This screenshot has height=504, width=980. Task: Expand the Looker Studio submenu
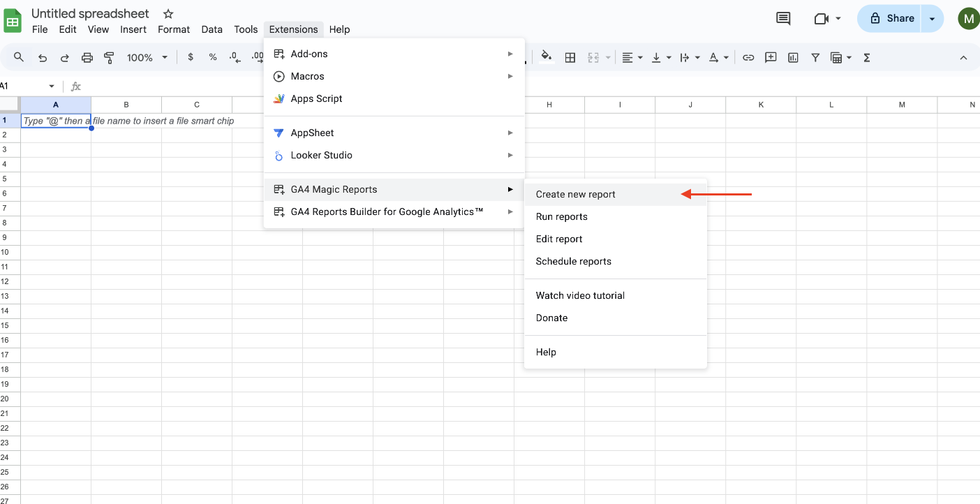pyautogui.click(x=394, y=155)
